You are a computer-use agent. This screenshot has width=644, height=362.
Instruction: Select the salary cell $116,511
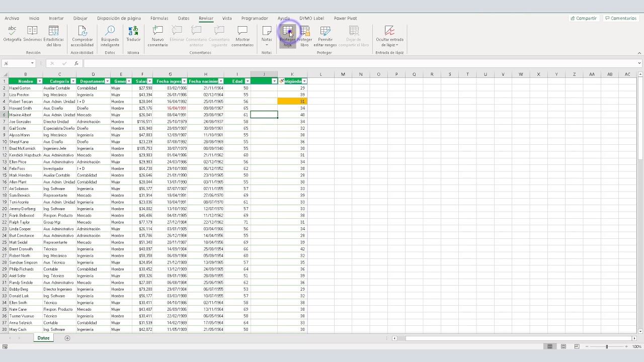pos(142,122)
